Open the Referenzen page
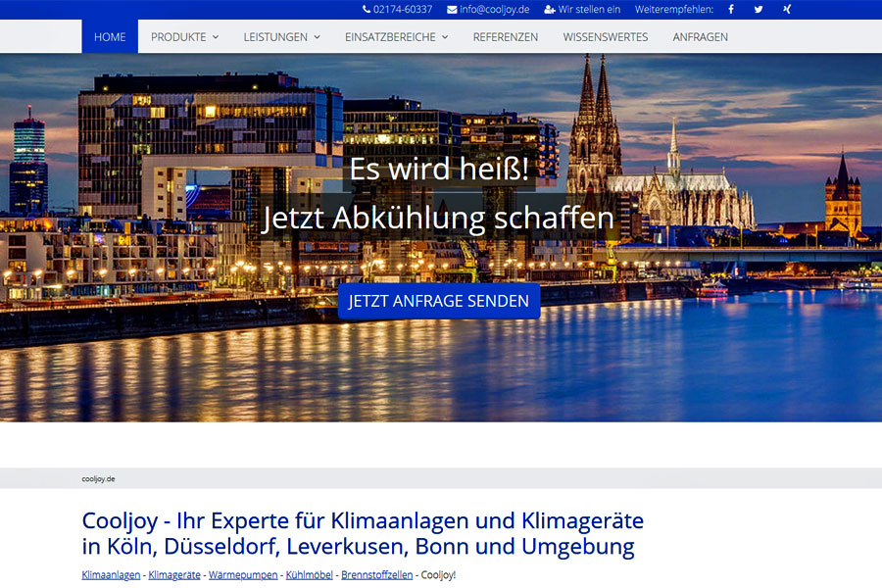The height and width of the screenshot is (588, 882). pos(505,37)
